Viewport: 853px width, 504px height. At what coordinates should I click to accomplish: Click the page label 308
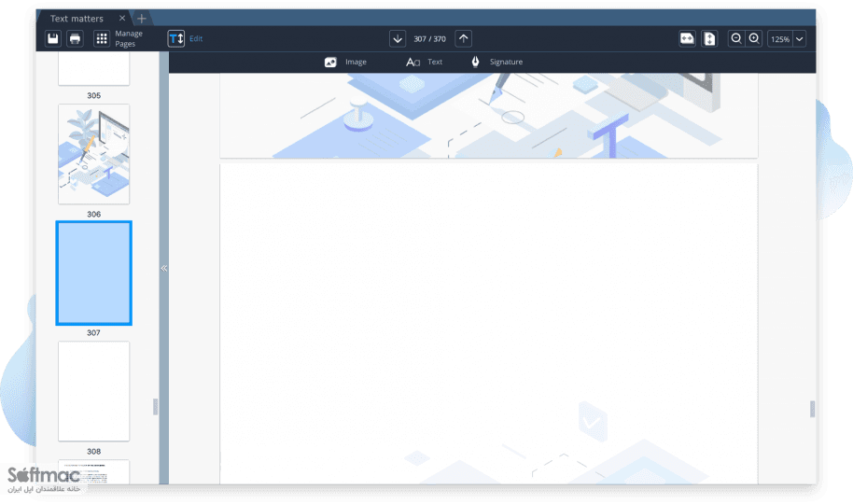pos(94,452)
